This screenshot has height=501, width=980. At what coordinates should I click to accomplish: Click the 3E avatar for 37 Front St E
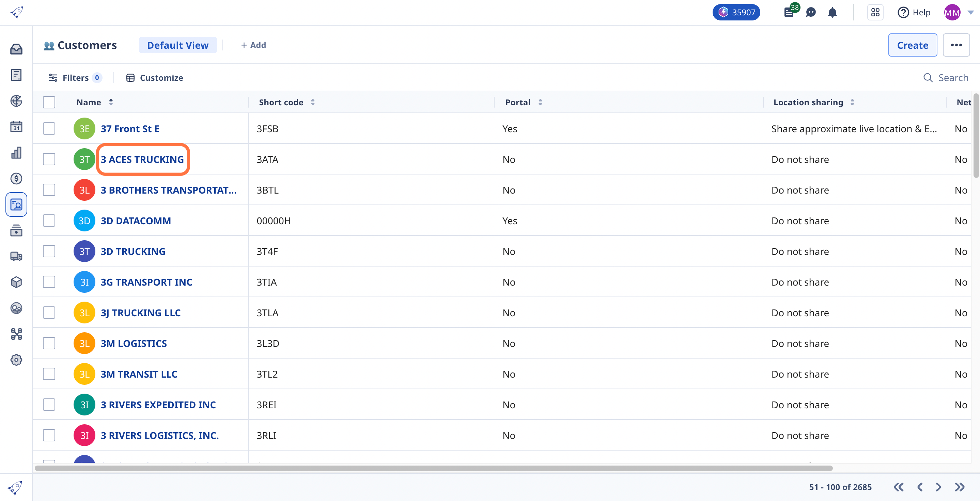click(x=84, y=129)
